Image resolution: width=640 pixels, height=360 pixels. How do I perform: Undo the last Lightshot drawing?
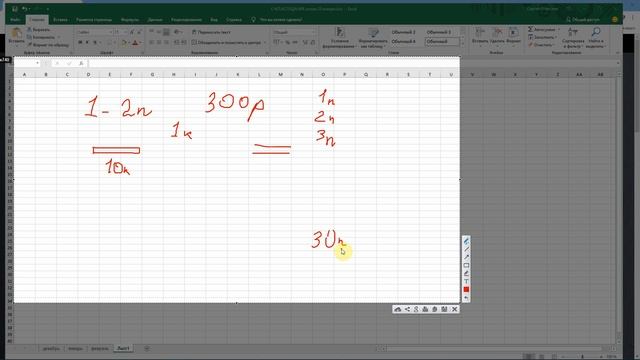466,298
